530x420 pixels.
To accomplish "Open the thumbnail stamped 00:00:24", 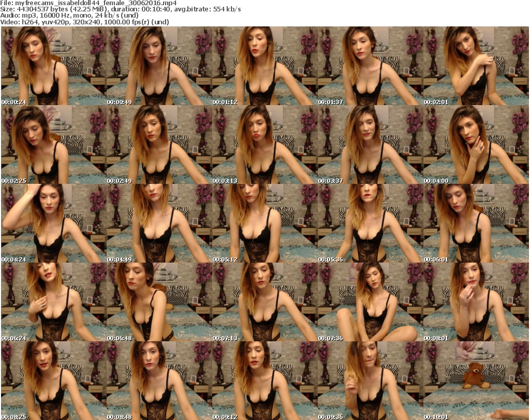I will tap(54, 66).
